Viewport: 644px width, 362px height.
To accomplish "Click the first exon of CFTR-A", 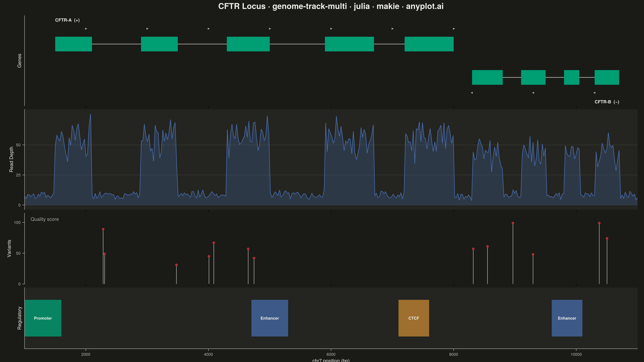I will 73,44.
